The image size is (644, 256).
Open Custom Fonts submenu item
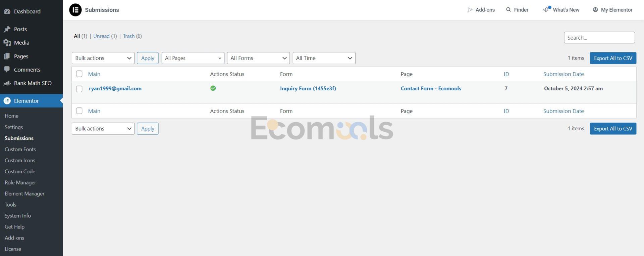[x=20, y=150]
